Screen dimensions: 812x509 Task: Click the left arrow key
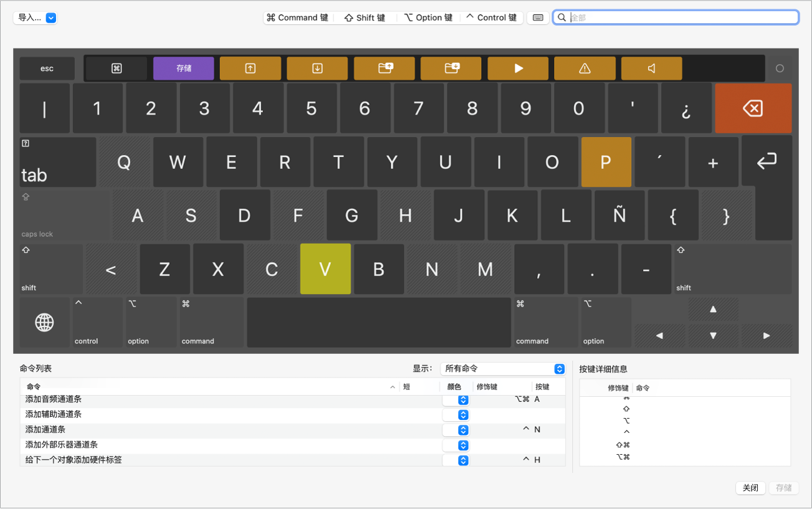click(x=659, y=336)
